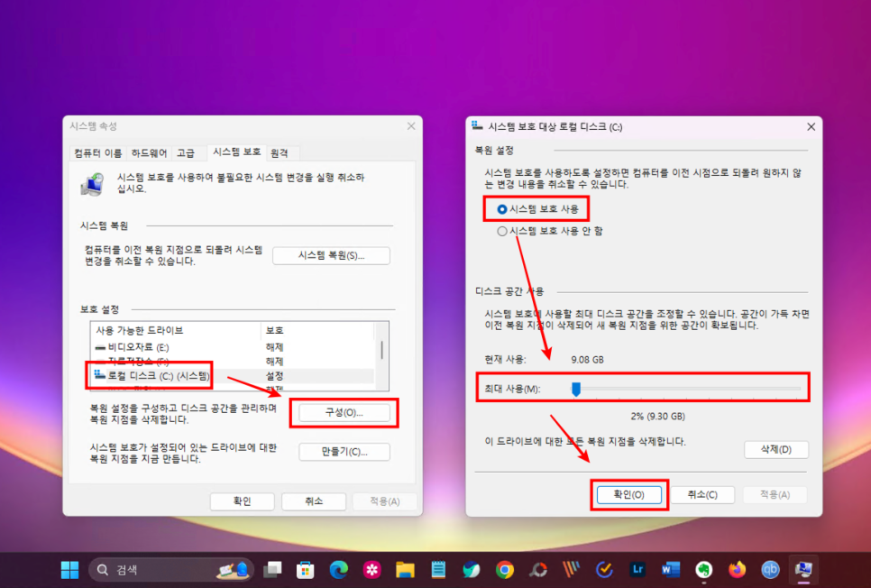Screen dimensions: 871x588
Task: Click the drive list vertical scrollbar
Action: [381, 350]
